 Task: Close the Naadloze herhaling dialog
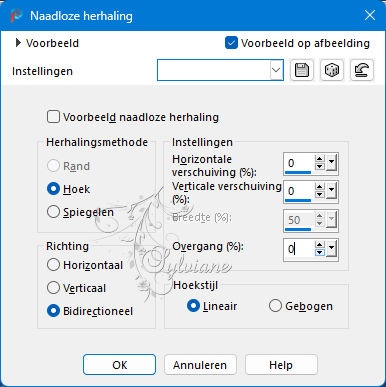click(x=370, y=15)
